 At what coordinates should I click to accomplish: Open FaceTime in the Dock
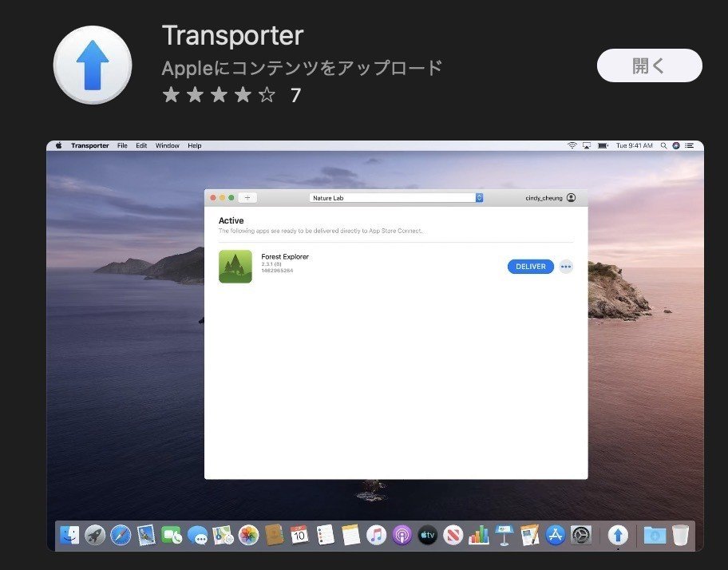click(172, 535)
